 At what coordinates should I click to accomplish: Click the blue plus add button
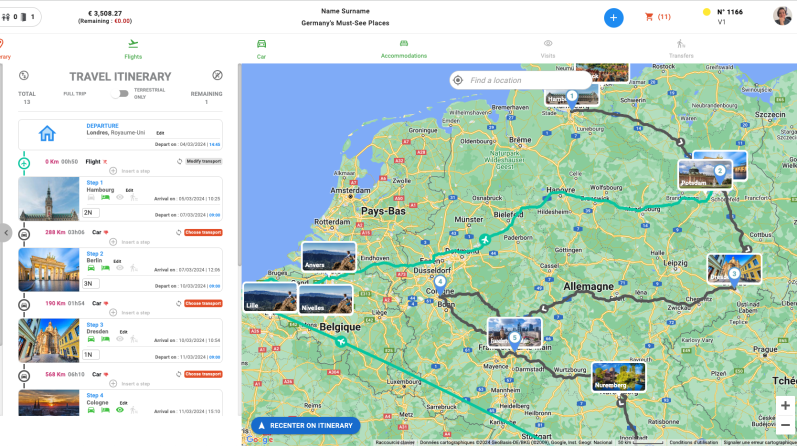pos(614,18)
